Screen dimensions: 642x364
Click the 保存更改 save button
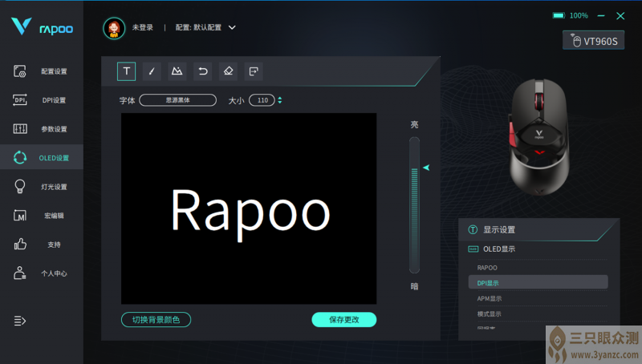click(343, 320)
